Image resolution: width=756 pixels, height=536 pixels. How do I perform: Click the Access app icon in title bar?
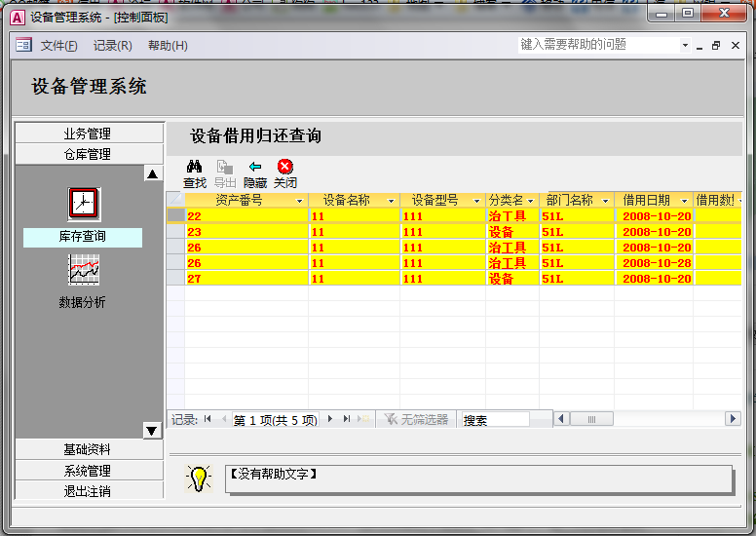pyautogui.click(x=18, y=18)
